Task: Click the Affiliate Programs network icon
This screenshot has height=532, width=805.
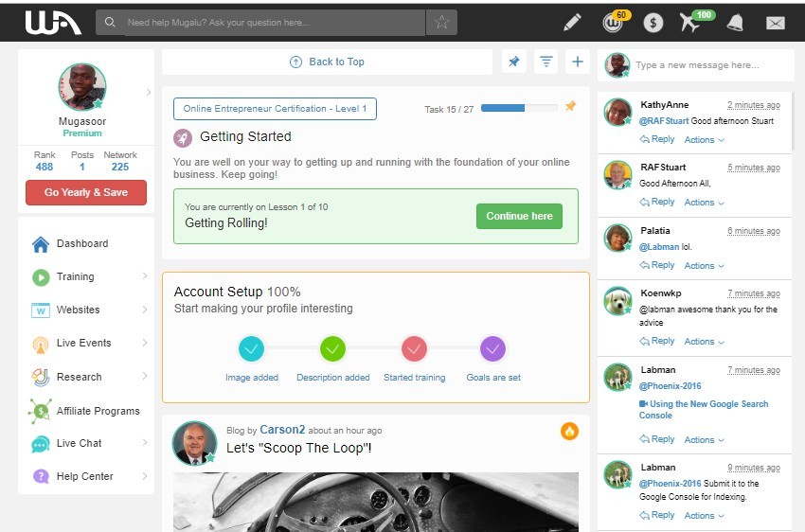Action: click(x=41, y=411)
